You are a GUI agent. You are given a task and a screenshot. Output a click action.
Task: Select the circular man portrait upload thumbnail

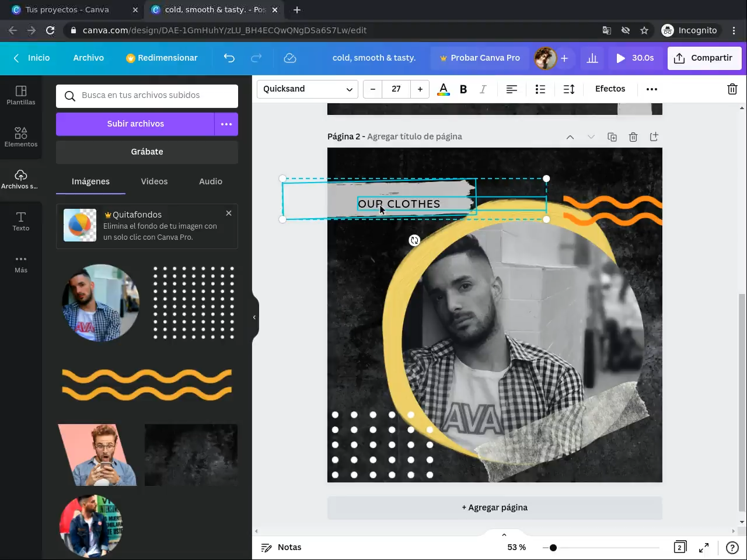[x=100, y=303]
